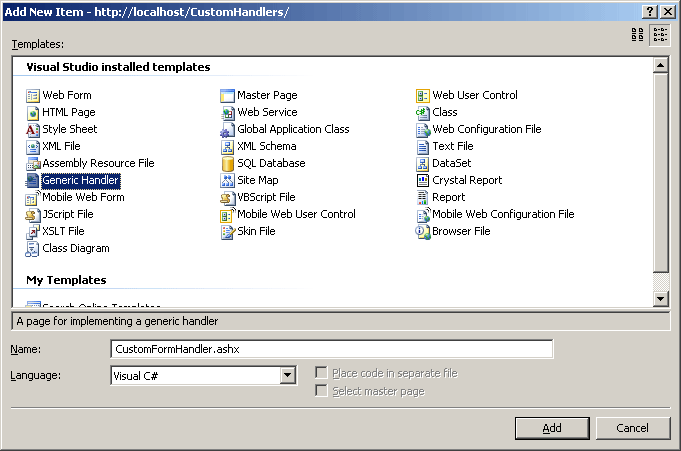Select the Web Form template icon
Image resolution: width=681 pixels, height=451 pixels.
[33, 96]
